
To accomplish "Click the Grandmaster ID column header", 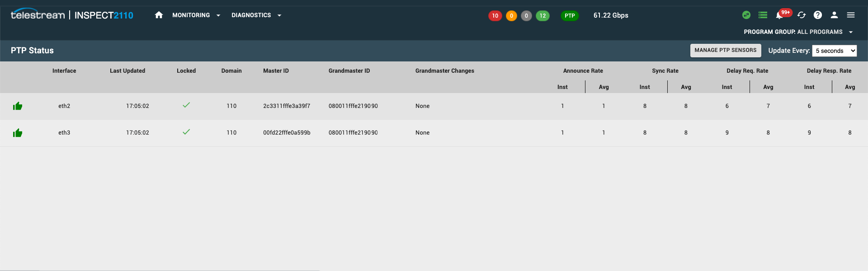I will (x=349, y=71).
